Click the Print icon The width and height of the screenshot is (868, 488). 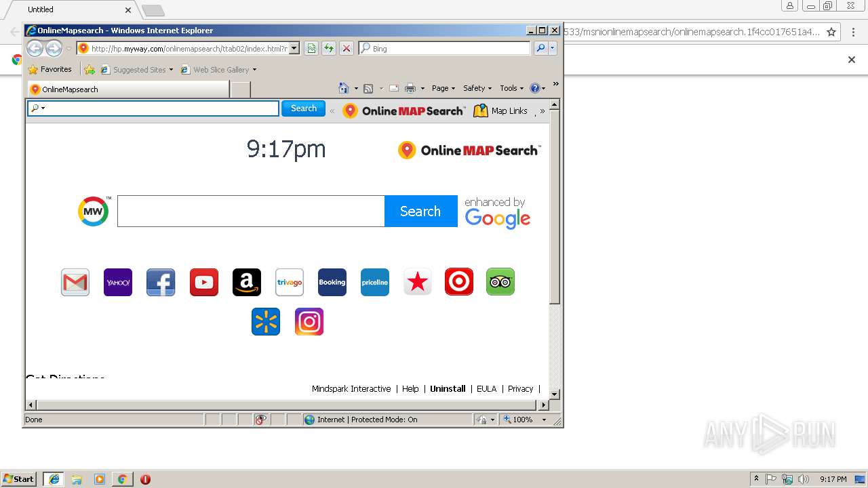tap(410, 88)
